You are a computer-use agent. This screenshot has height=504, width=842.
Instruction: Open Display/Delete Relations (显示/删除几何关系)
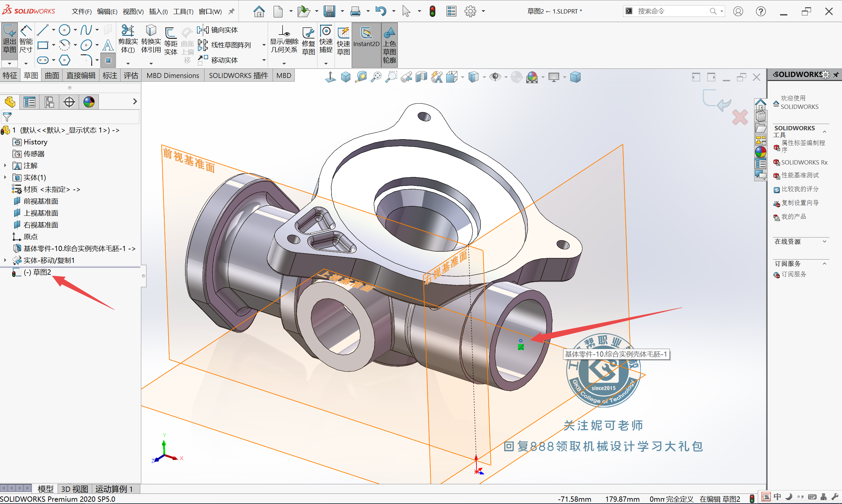(284, 39)
